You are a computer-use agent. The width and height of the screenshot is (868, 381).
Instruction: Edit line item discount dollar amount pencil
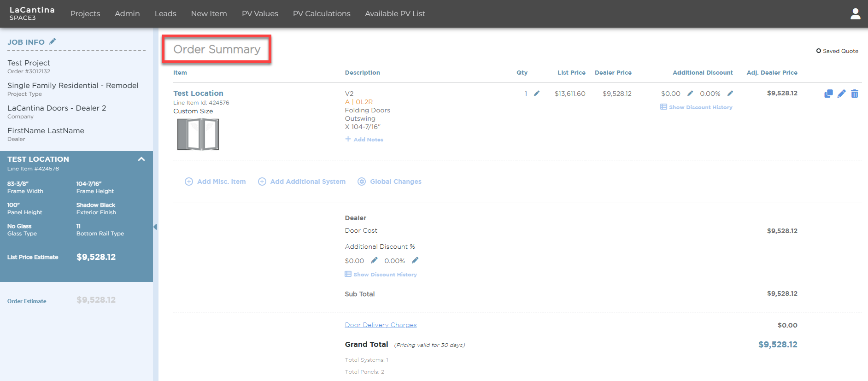coord(690,93)
